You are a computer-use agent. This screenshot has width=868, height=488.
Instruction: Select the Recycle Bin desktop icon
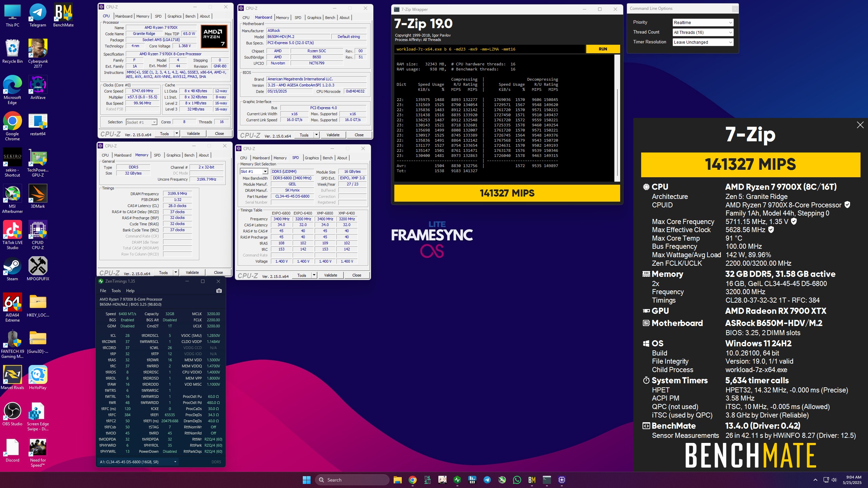click(13, 51)
